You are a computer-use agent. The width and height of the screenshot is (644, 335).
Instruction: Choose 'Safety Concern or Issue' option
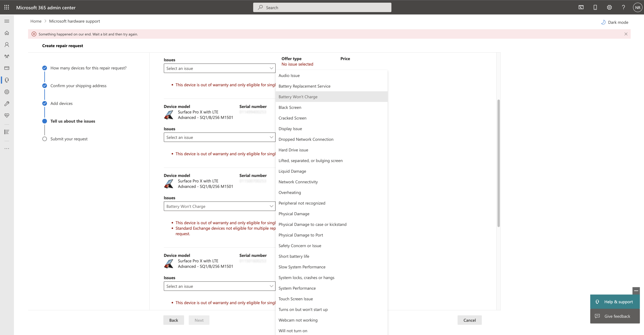[x=332, y=246]
